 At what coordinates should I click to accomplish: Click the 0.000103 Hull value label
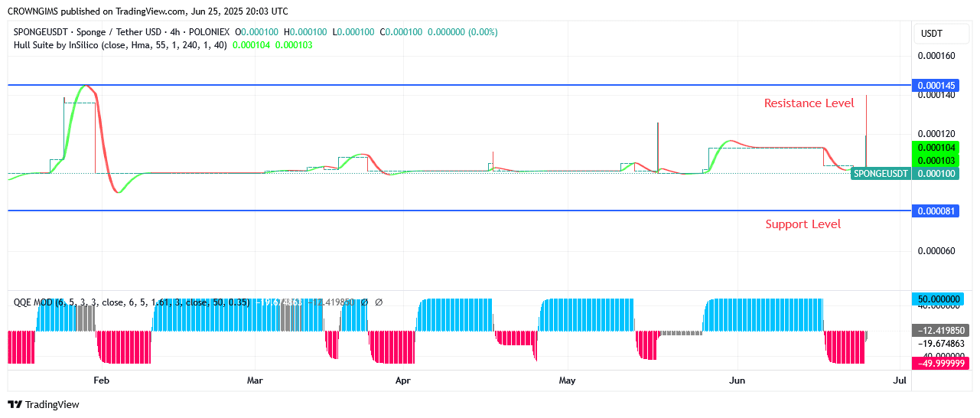(x=934, y=160)
